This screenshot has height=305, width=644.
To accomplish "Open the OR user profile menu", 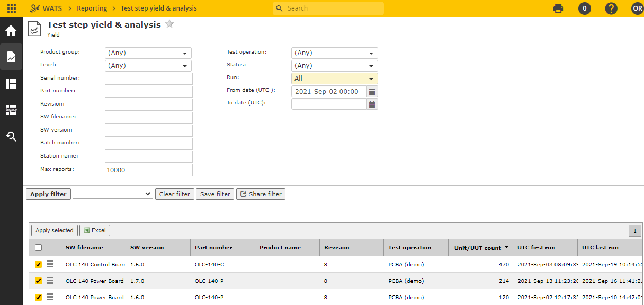I will [x=637, y=8].
